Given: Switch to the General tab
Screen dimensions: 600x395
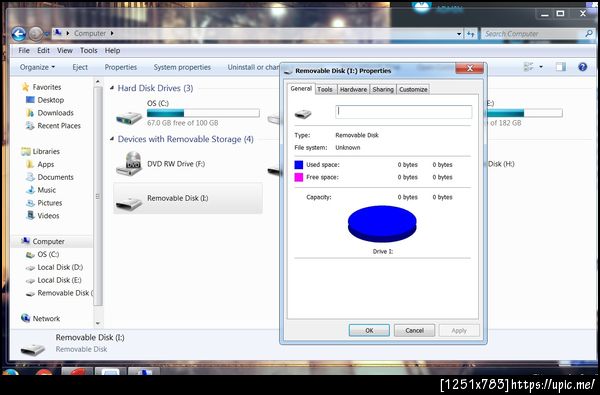Looking at the screenshot, I should (x=301, y=88).
